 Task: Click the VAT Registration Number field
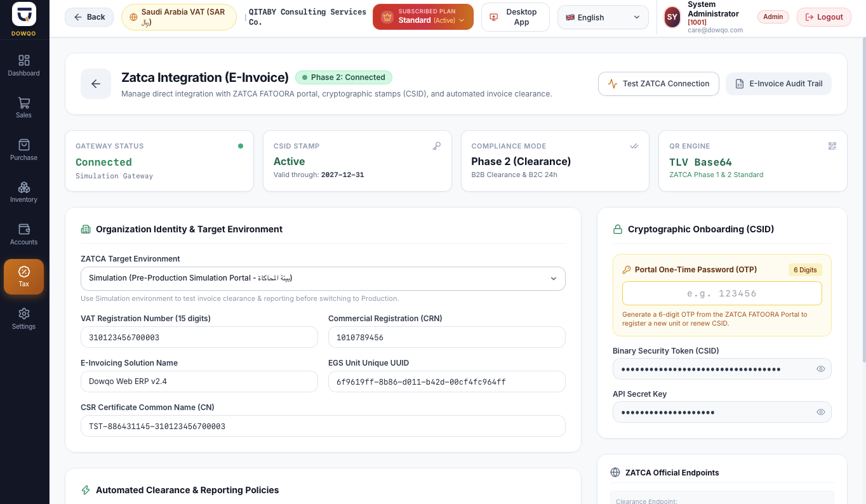199,337
